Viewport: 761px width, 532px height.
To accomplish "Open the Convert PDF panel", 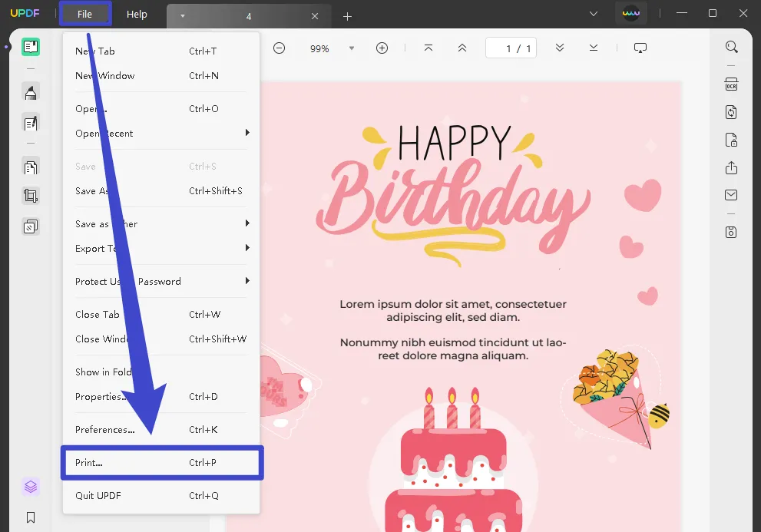I will (730, 112).
